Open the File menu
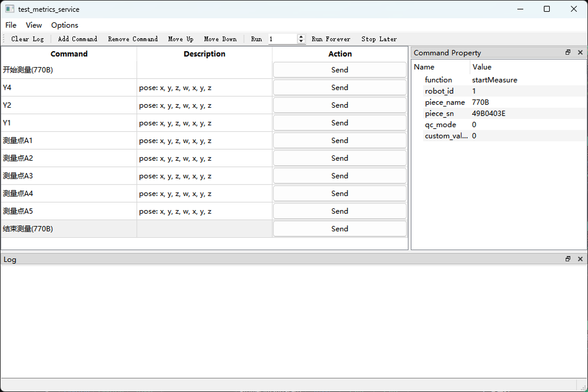This screenshot has width=588, height=392. point(11,25)
